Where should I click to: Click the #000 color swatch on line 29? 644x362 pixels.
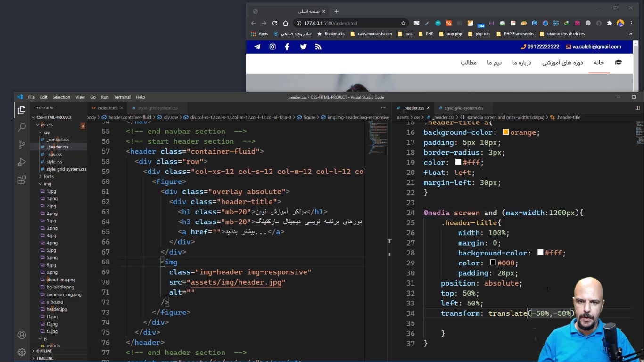(493, 263)
